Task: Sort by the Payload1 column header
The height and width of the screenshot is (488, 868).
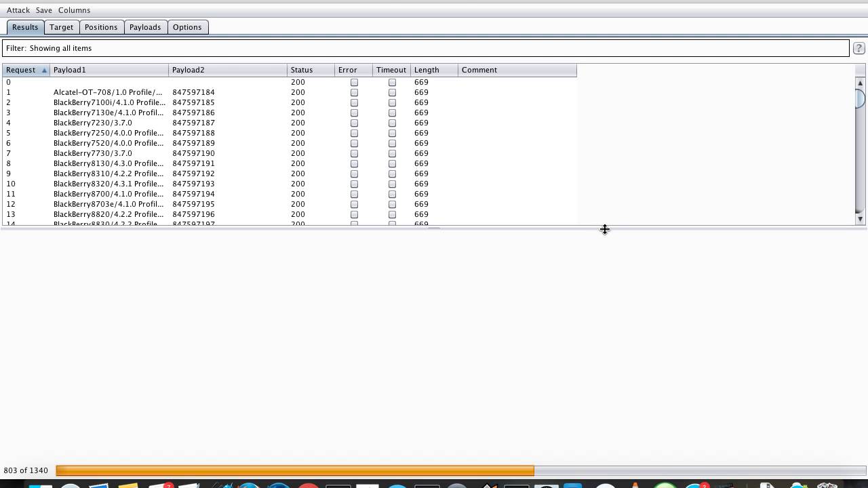Action: click(108, 70)
